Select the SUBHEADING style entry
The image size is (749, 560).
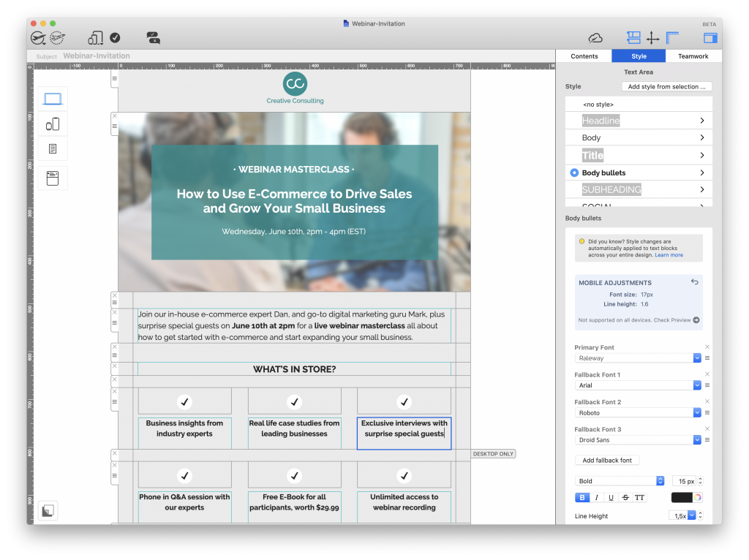pos(639,189)
